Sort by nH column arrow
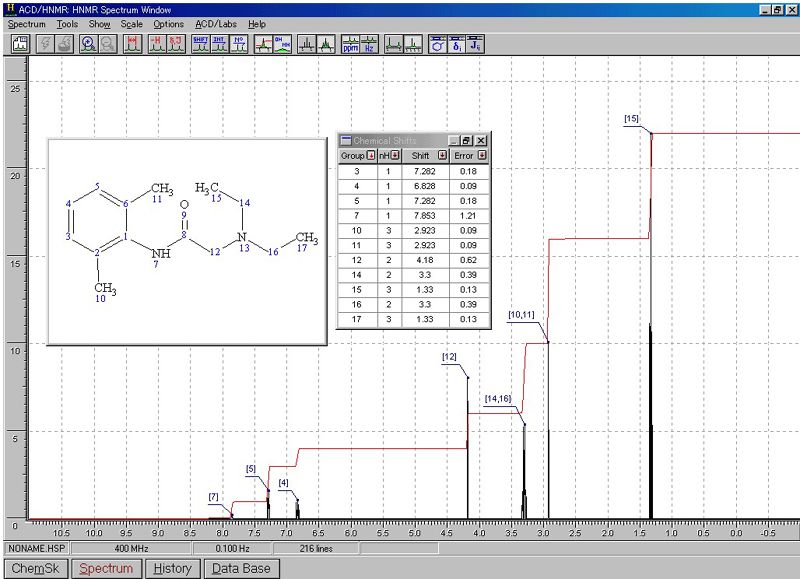Screen dimensions: 800x579 click(395, 156)
